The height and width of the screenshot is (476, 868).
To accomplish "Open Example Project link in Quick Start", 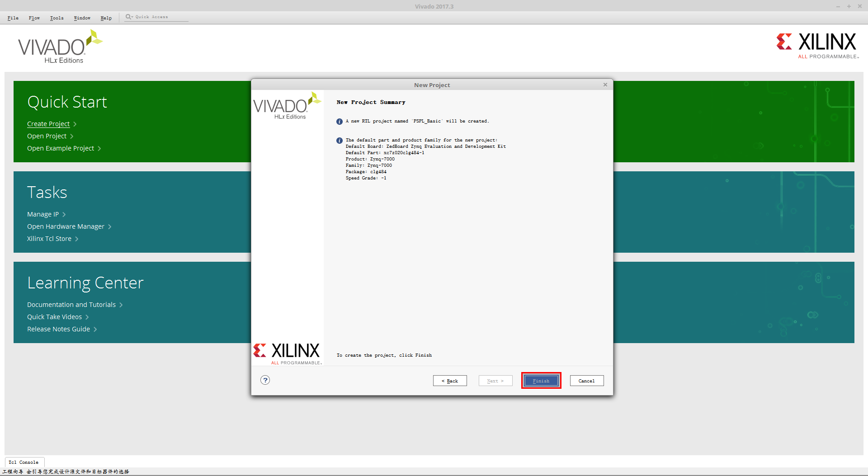I will [x=61, y=148].
